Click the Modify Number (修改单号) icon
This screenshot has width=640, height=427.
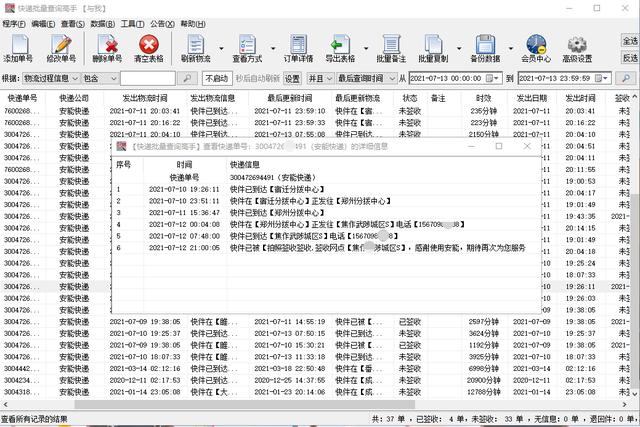[61, 47]
